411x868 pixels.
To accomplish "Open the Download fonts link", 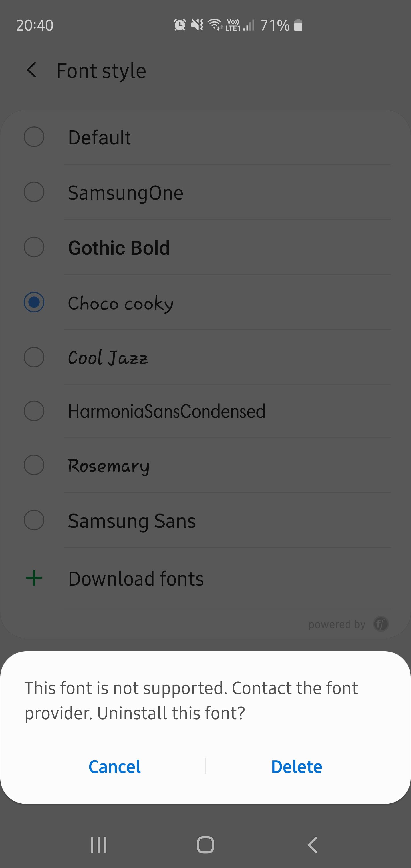I will [136, 579].
